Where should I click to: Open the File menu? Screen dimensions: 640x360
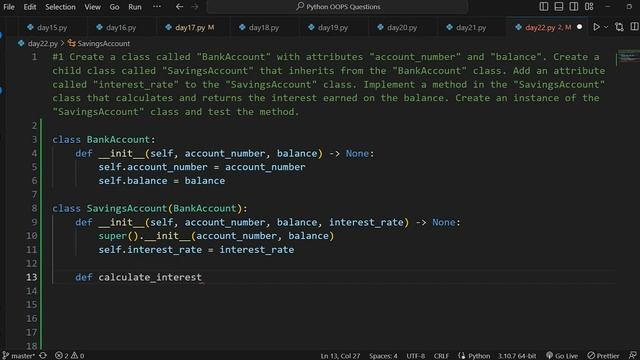pyautogui.click(x=9, y=7)
